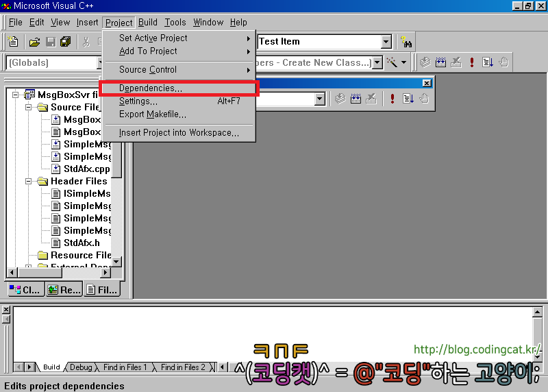The image size is (548, 392).
Task: Choose Source Control submenu
Action: point(179,70)
